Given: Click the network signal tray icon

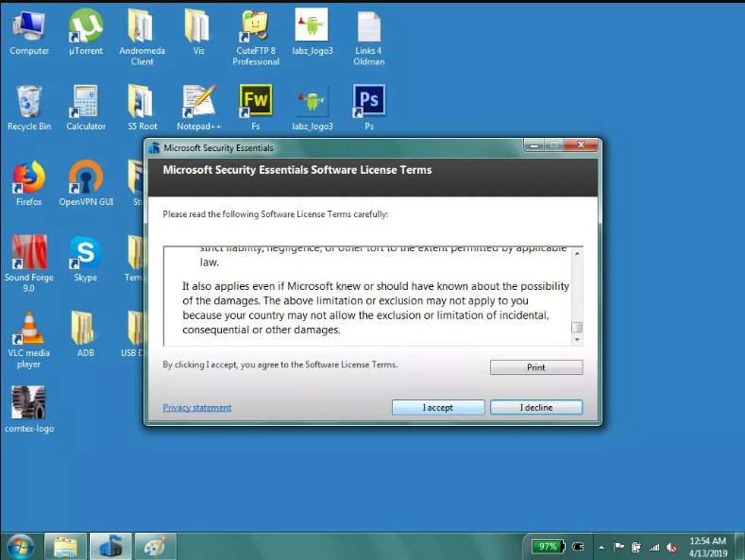Looking at the screenshot, I should (654, 547).
